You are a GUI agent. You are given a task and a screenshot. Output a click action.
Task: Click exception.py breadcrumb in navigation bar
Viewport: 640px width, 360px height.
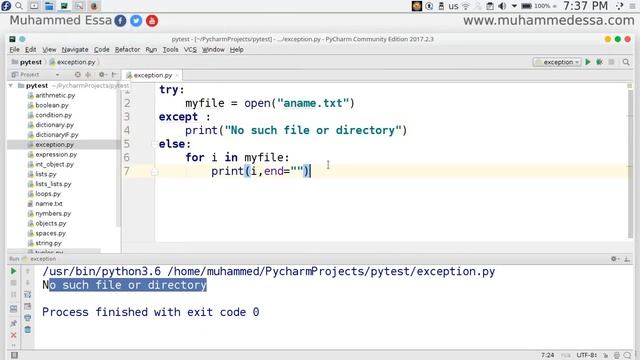coord(73,62)
